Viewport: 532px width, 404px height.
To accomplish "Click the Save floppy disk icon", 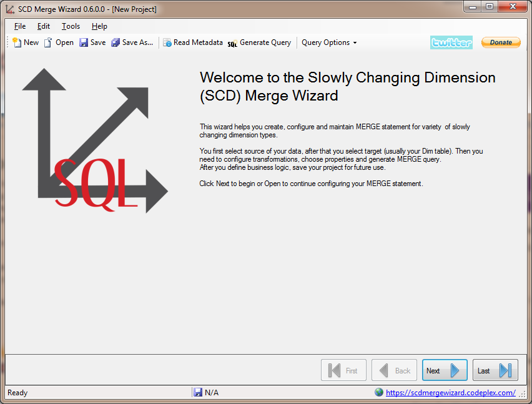I will (84, 42).
